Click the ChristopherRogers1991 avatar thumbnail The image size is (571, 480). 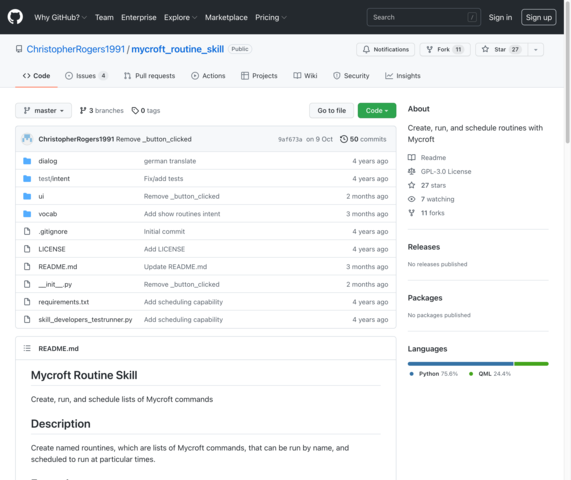pyautogui.click(x=27, y=139)
